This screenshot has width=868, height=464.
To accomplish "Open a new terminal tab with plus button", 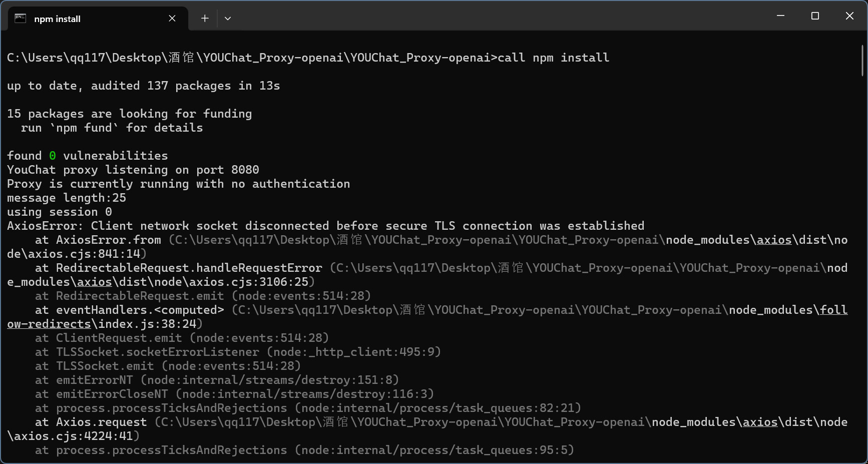I will pos(205,19).
